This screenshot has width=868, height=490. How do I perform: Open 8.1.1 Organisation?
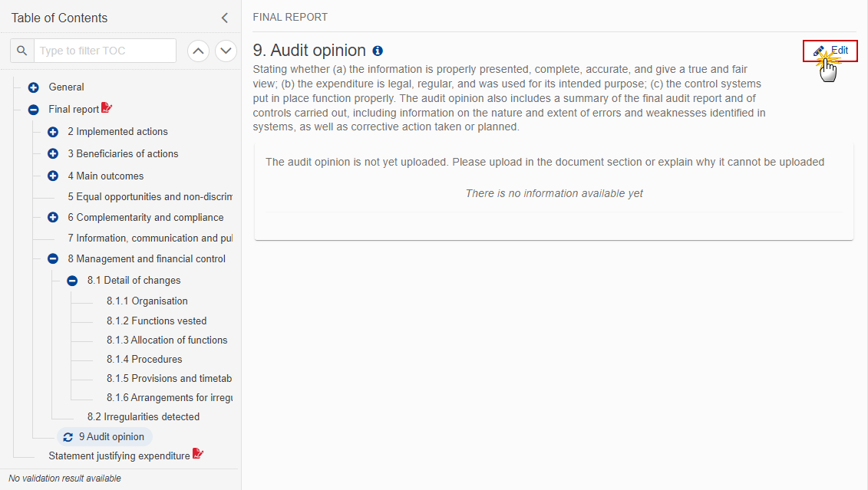click(x=147, y=301)
